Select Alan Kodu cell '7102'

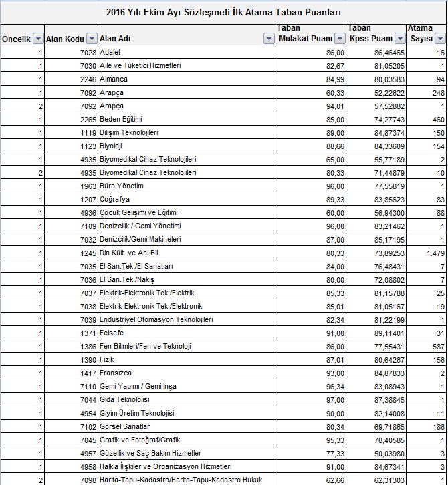[x=71, y=426]
